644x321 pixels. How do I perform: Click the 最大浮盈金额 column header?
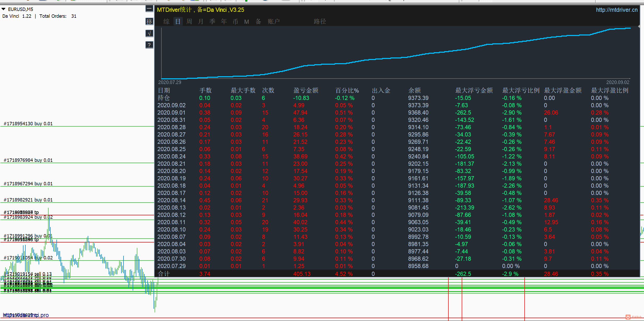coord(563,90)
